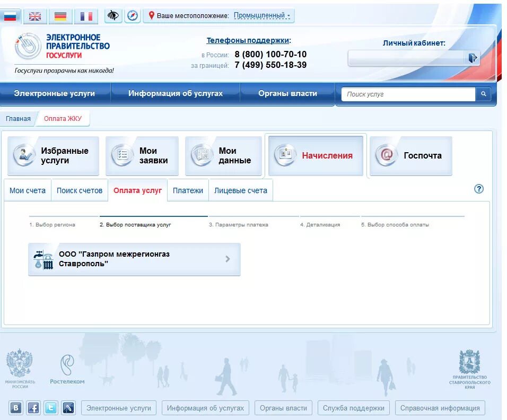Image resolution: width=507 pixels, height=420 pixels.
Task: Click the Минкомсвязь России emblem
Action: coord(20,368)
